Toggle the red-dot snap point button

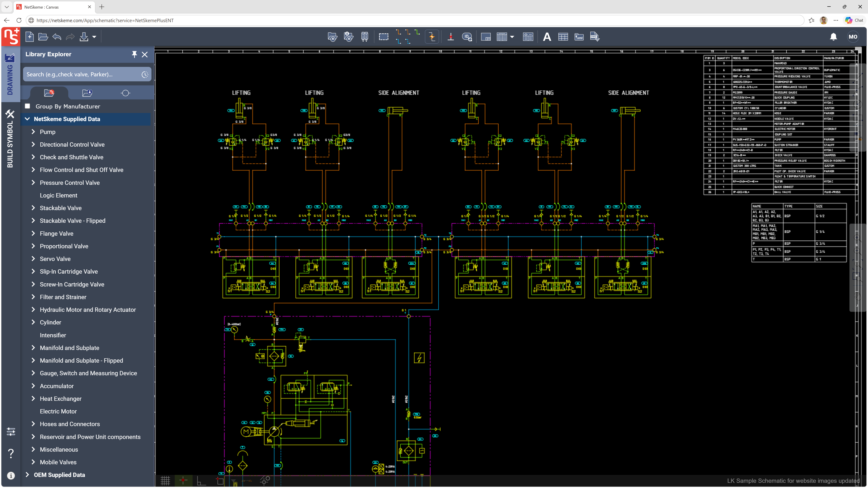click(183, 480)
